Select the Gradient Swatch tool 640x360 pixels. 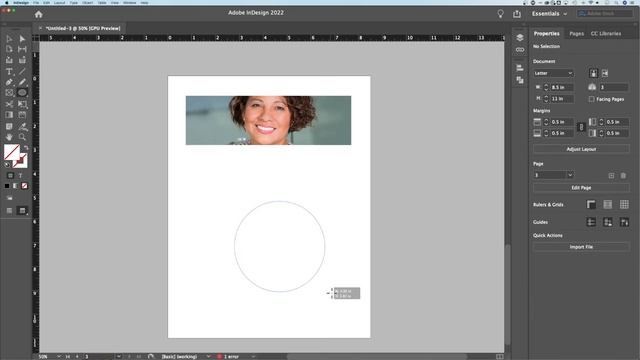tap(9, 115)
